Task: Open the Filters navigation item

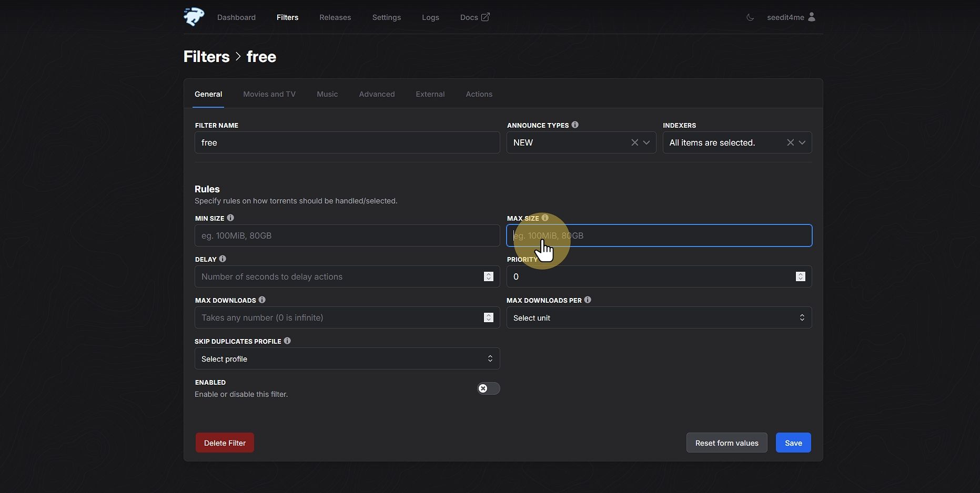Action: pyautogui.click(x=287, y=17)
